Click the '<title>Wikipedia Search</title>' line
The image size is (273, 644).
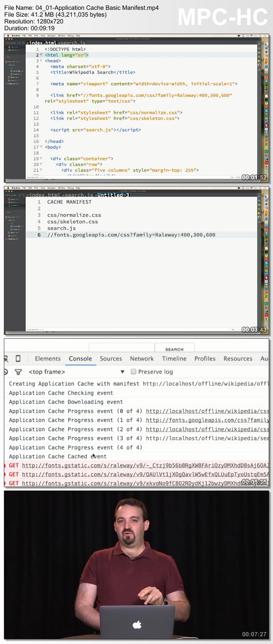[x=93, y=73]
